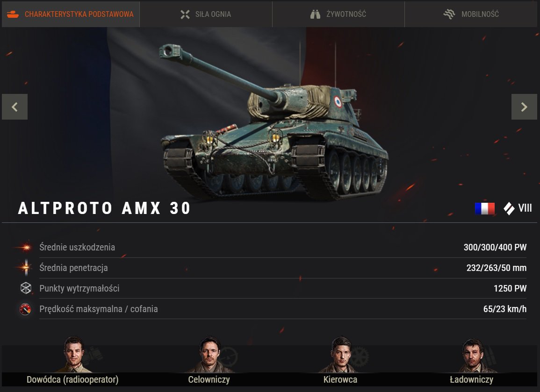
Task: Open the Siła ognia tab
Action: tap(206, 14)
